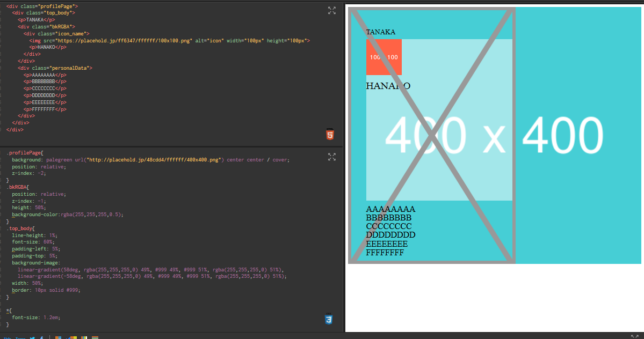Click the 400 x 400 placeholder text in preview
Image resolution: width=644 pixels, height=339 pixels.
click(x=494, y=135)
